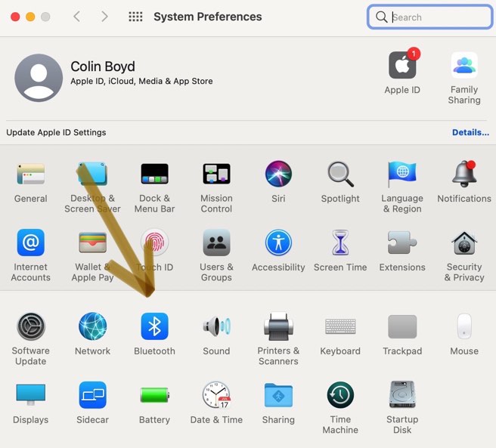
Task: Click the Search field
Action: tap(435, 17)
